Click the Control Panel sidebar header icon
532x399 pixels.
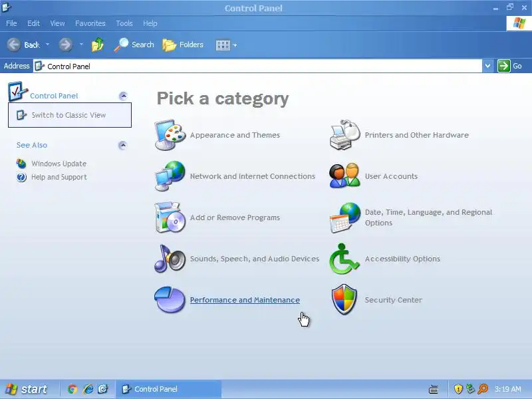[17, 91]
